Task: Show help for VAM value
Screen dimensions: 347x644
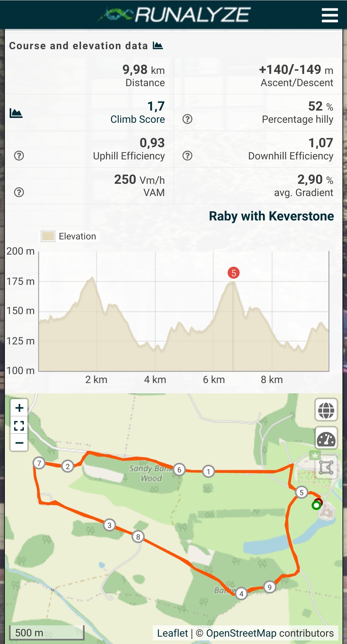Action: [19, 192]
